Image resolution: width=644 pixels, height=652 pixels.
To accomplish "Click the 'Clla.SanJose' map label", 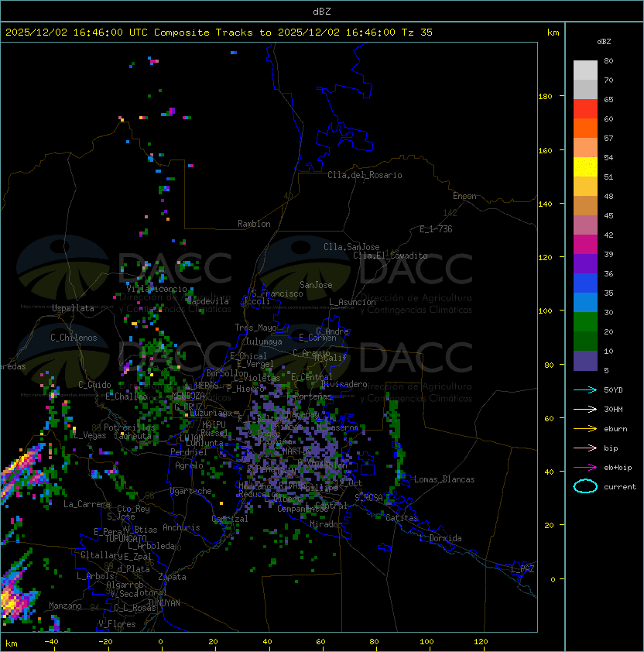I will point(351,247).
